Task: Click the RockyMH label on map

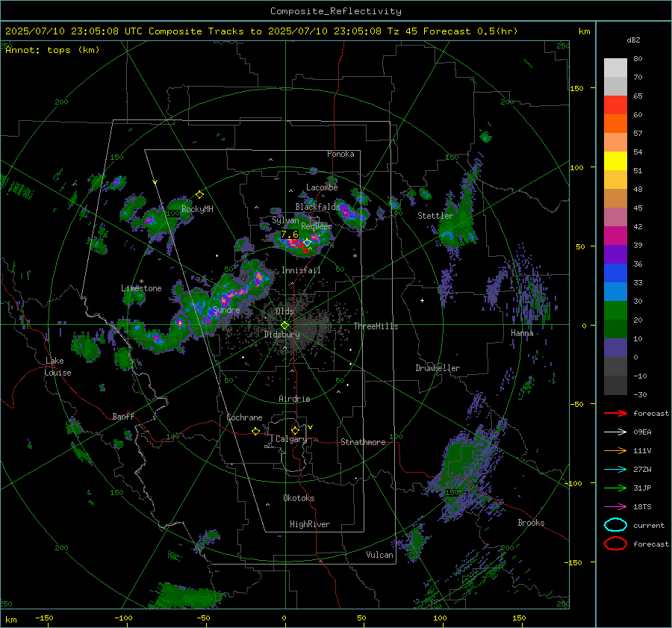Action: 197,209
